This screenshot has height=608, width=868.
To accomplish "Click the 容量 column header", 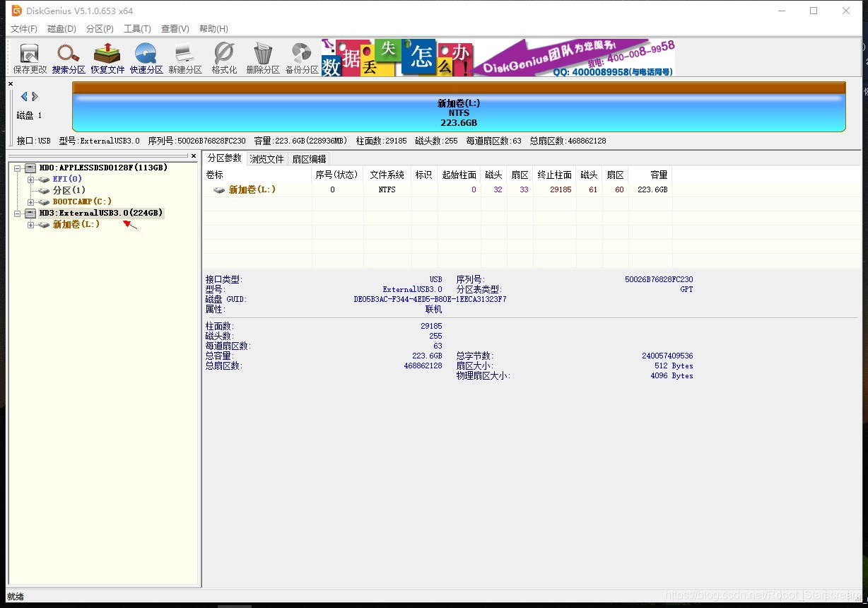I will coord(650,175).
